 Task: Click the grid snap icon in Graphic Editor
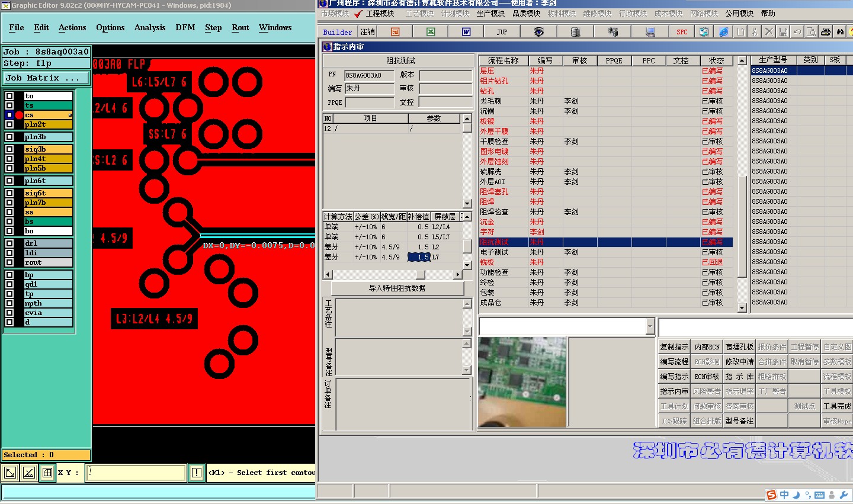click(47, 473)
